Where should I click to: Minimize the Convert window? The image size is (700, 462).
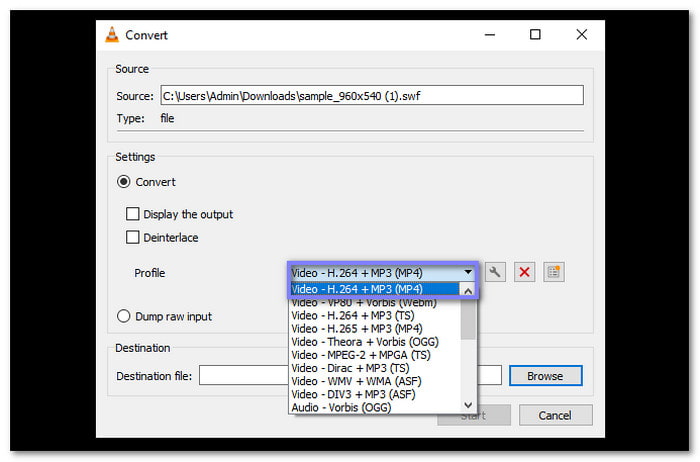[490, 35]
